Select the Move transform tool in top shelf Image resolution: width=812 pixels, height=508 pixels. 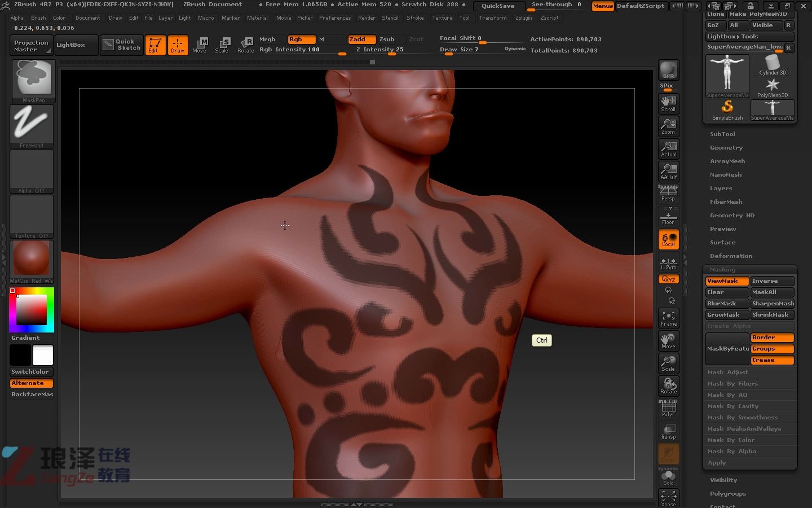(200, 45)
